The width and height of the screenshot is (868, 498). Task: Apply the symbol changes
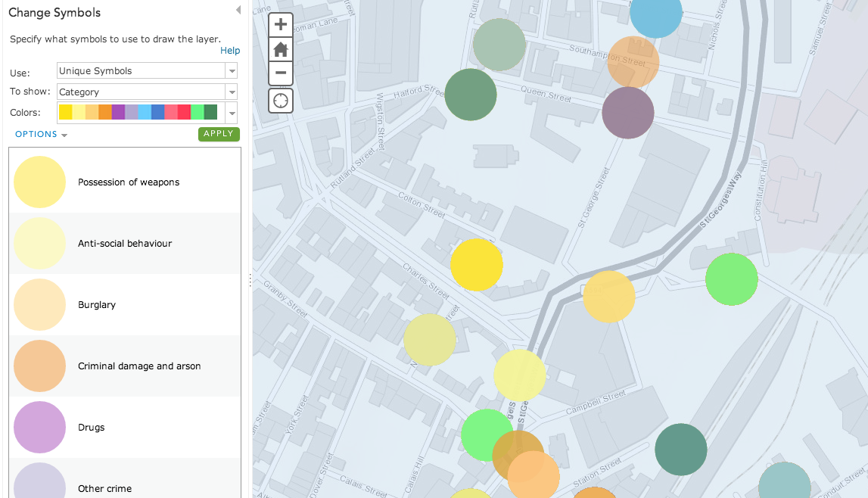click(x=219, y=134)
